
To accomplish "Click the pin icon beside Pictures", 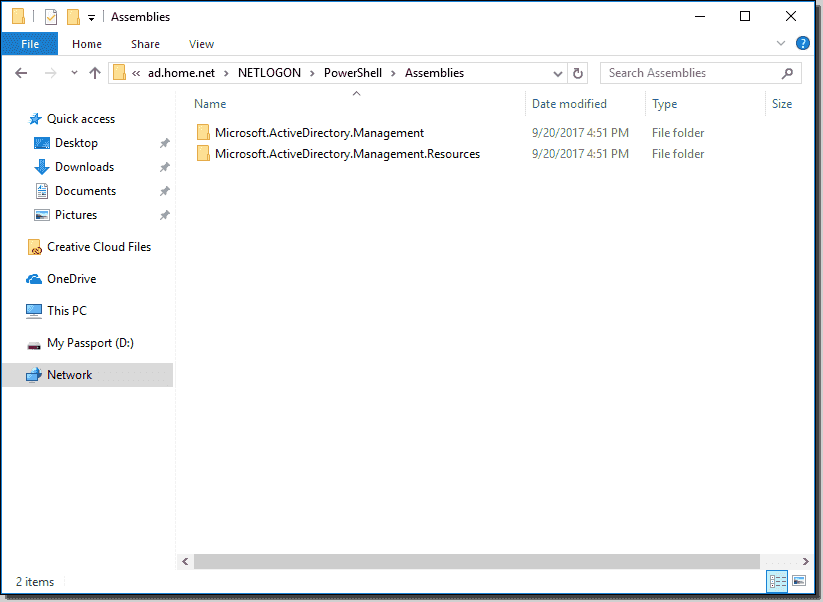I will 164,215.
